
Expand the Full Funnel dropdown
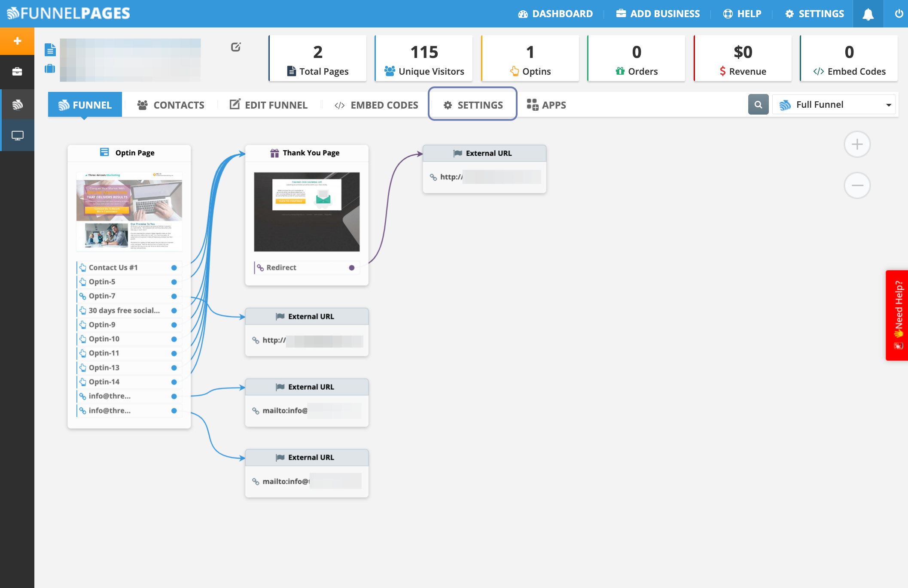pyautogui.click(x=834, y=105)
